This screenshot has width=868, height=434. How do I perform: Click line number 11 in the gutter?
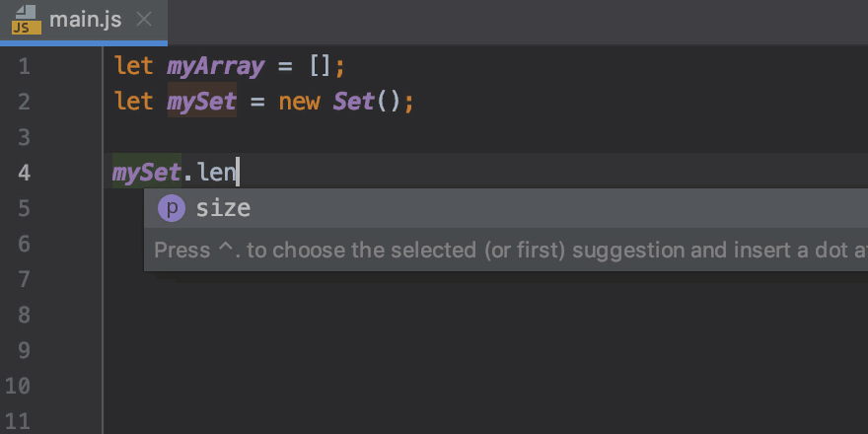coord(20,421)
